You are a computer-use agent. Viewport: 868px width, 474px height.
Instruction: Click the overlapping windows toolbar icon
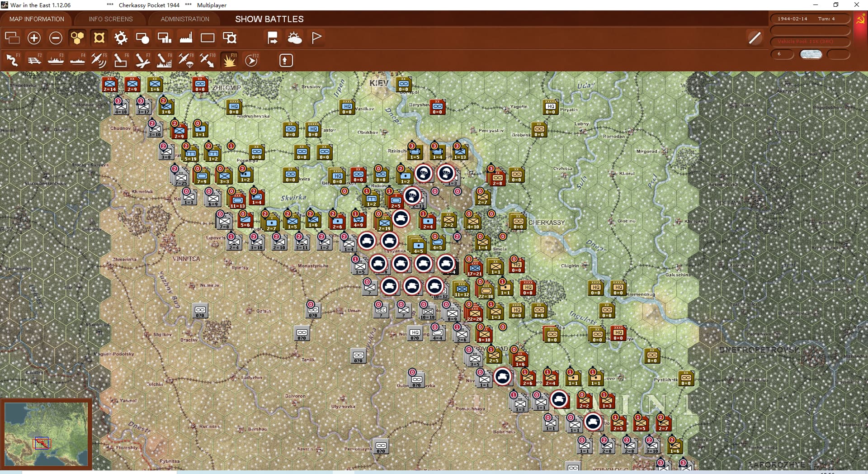click(12, 38)
